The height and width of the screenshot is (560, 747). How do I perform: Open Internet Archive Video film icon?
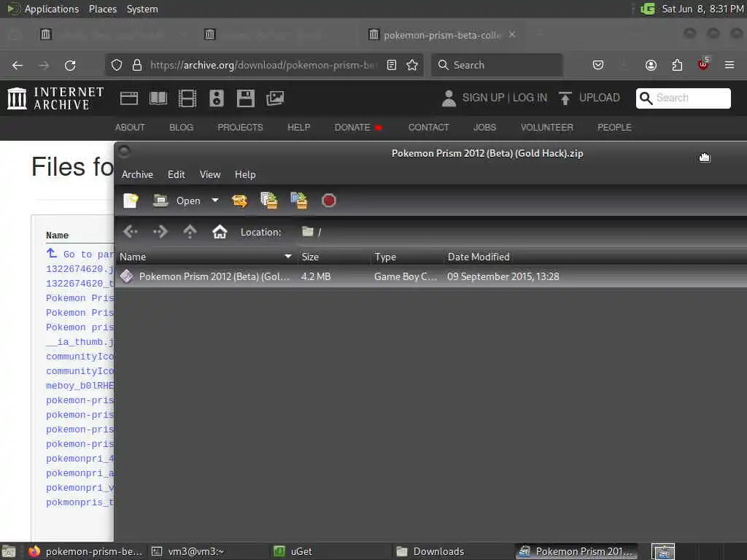coord(187,98)
